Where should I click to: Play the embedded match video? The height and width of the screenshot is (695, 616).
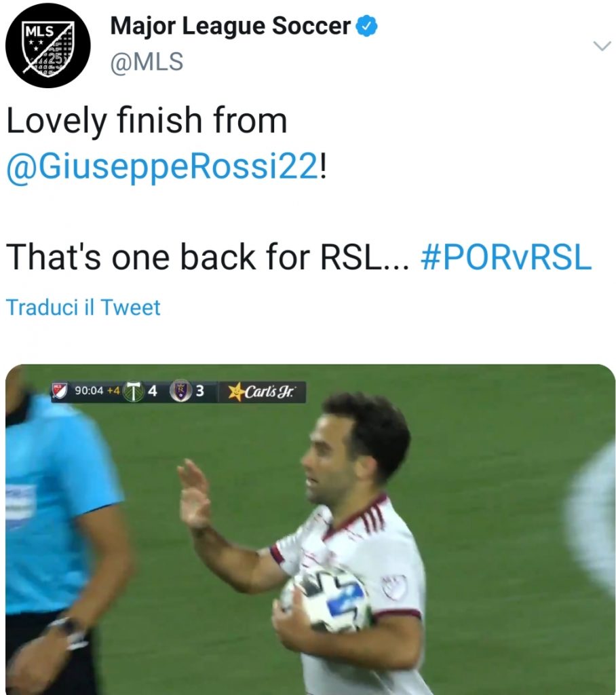click(x=310, y=529)
